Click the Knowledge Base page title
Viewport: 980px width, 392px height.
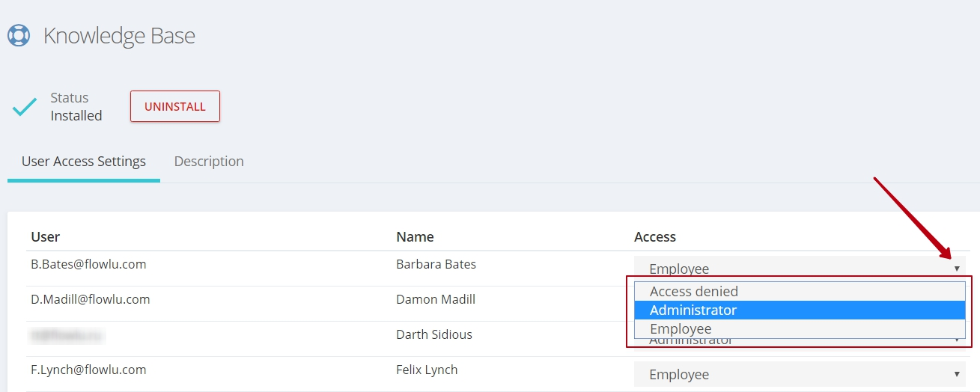click(x=119, y=35)
